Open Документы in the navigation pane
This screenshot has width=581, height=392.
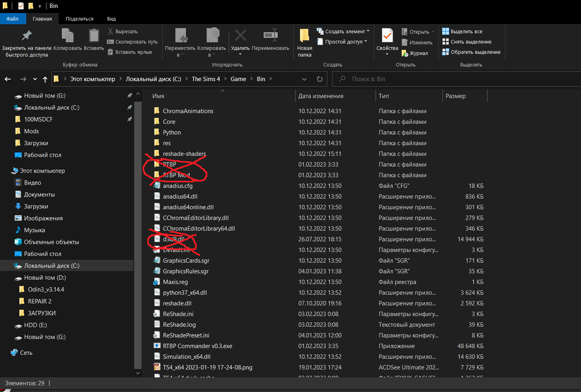click(39, 195)
